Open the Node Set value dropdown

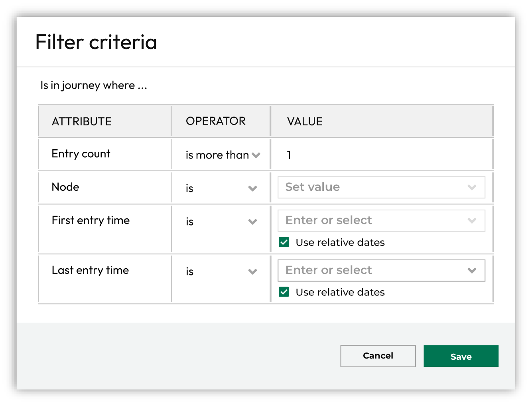coord(381,187)
